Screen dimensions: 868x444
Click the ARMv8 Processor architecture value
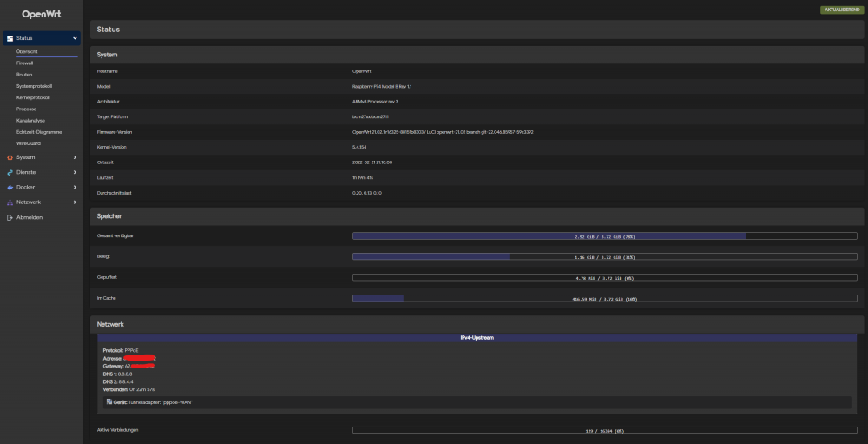(x=375, y=102)
